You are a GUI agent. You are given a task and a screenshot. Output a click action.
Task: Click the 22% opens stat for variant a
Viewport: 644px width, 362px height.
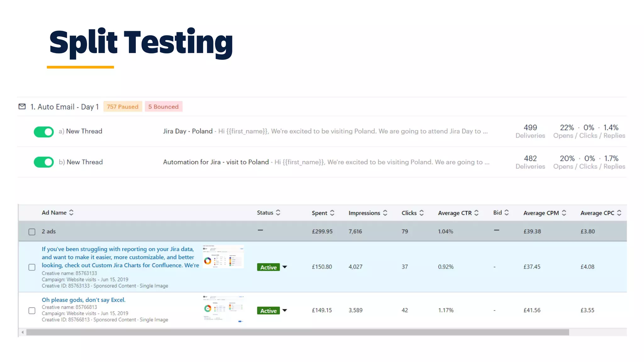coord(567,128)
